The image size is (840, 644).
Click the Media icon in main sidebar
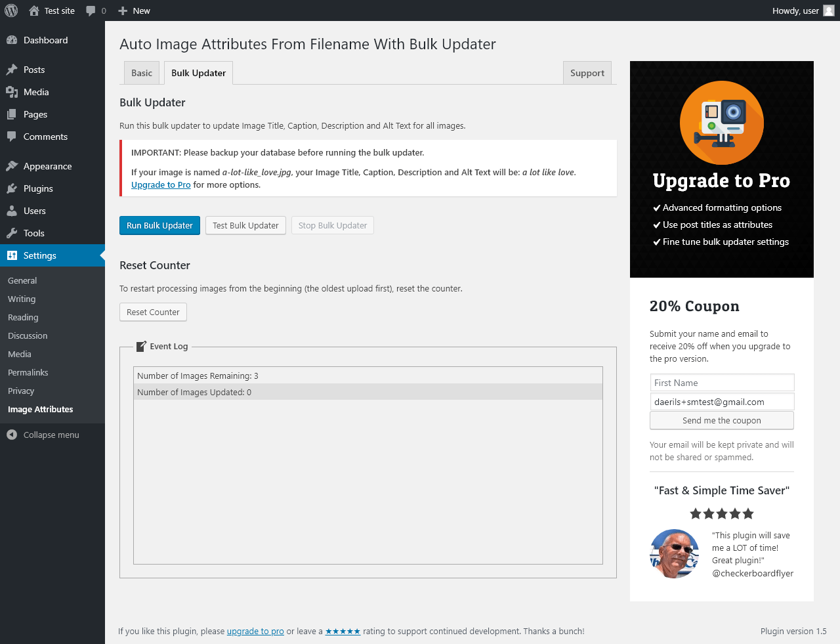[x=12, y=92]
